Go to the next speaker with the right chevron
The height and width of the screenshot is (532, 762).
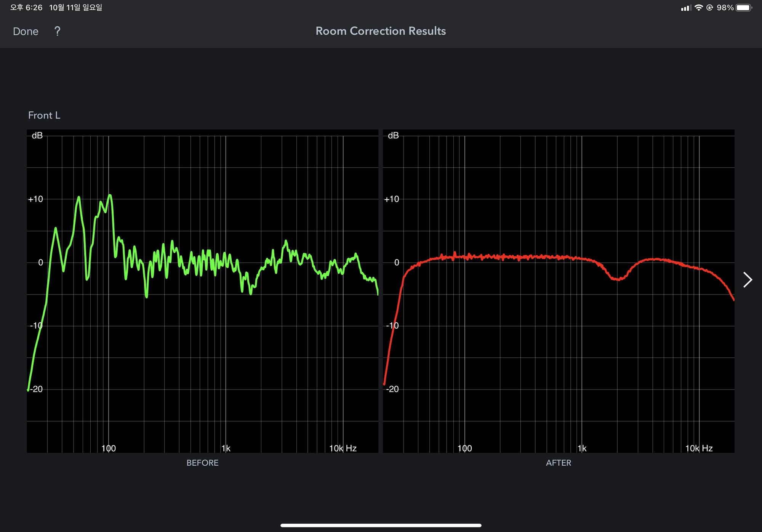click(x=748, y=280)
